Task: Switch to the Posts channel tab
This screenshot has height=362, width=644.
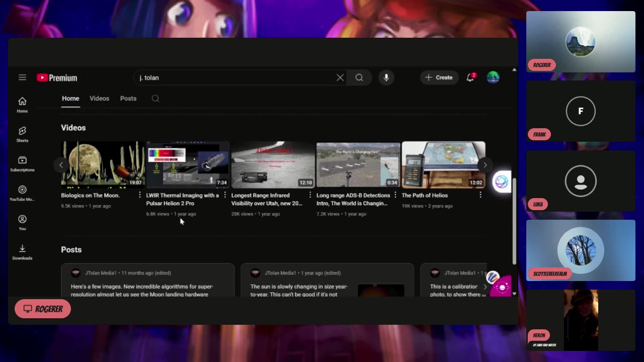Action: pyautogui.click(x=128, y=99)
